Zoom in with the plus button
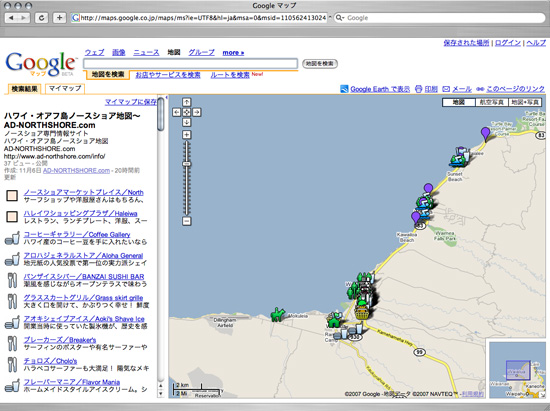 (187, 135)
